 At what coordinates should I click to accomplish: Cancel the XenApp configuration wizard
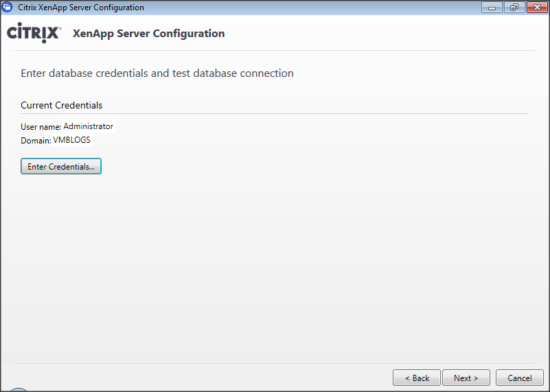pyautogui.click(x=519, y=378)
